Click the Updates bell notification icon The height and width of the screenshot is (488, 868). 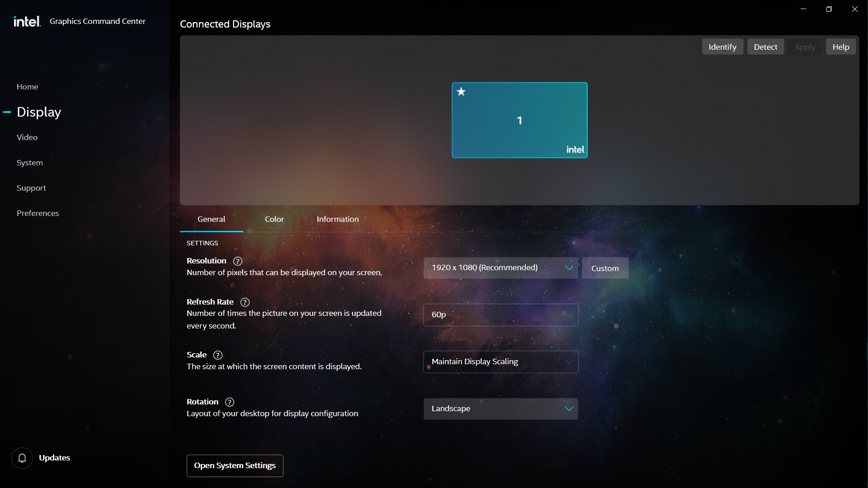[x=22, y=458]
